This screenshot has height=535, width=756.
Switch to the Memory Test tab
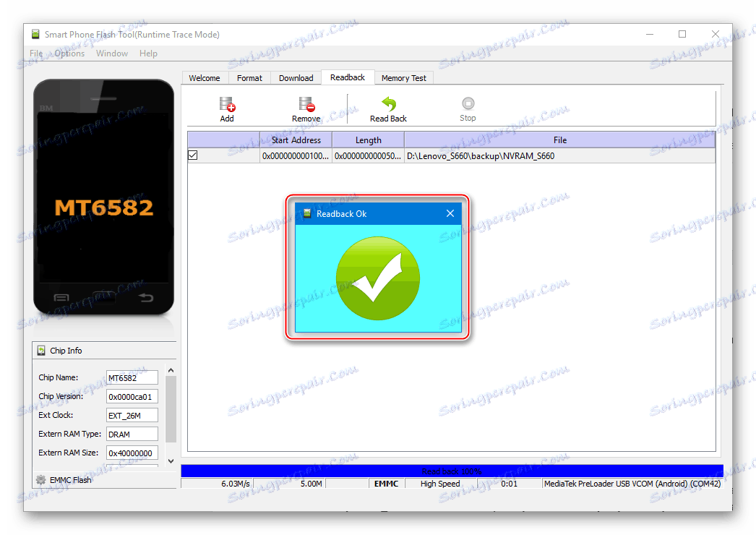coord(403,77)
